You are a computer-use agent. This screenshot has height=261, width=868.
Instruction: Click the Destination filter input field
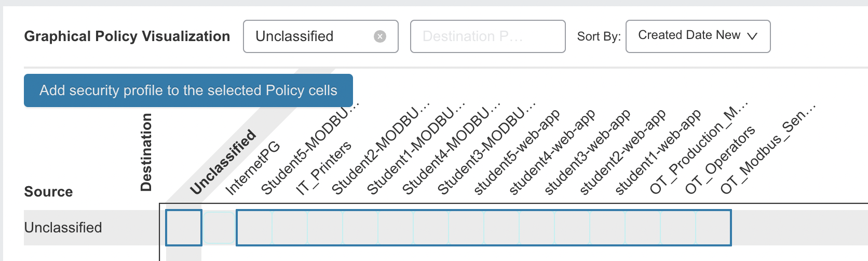click(x=487, y=36)
